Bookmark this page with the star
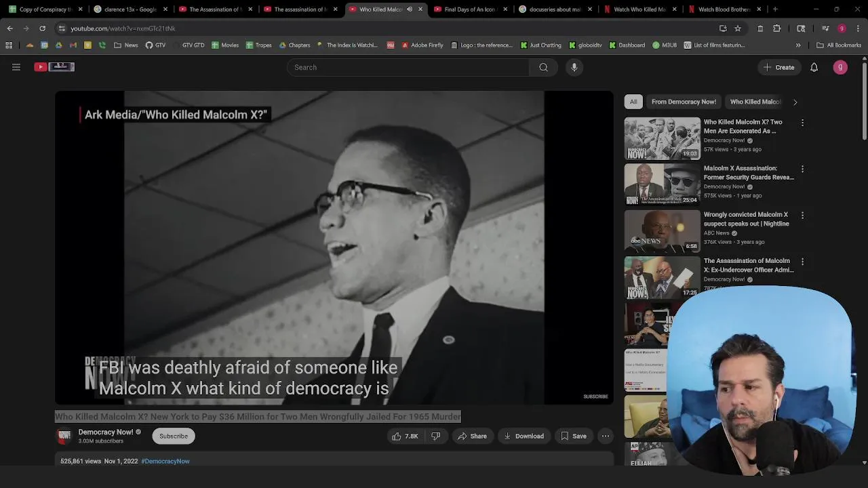This screenshot has width=868, height=488. pos(738,28)
